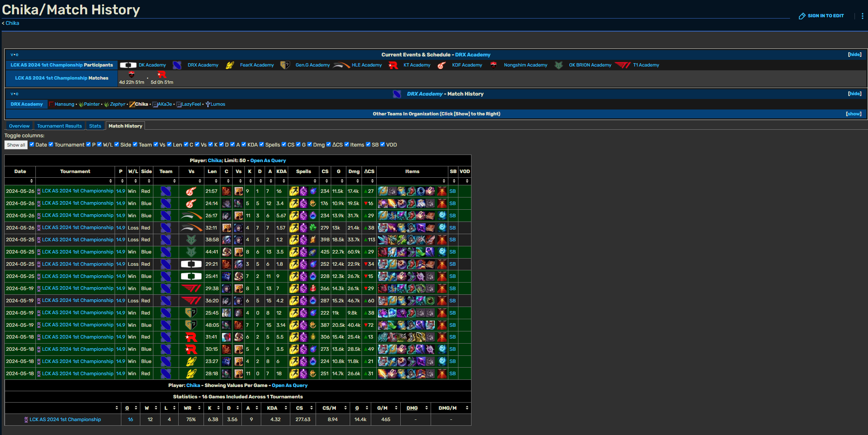Click Sign In To Edit link

point(826,16)
